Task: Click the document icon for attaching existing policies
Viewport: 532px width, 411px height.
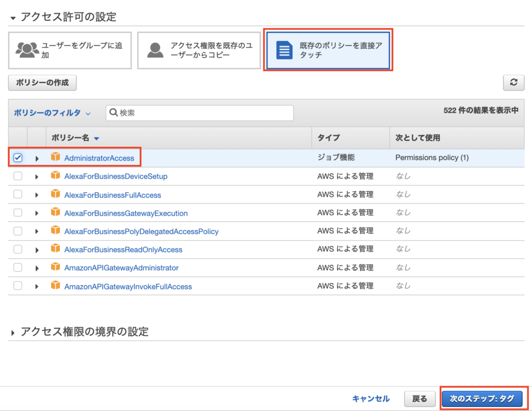Action: tap(284, 50)
